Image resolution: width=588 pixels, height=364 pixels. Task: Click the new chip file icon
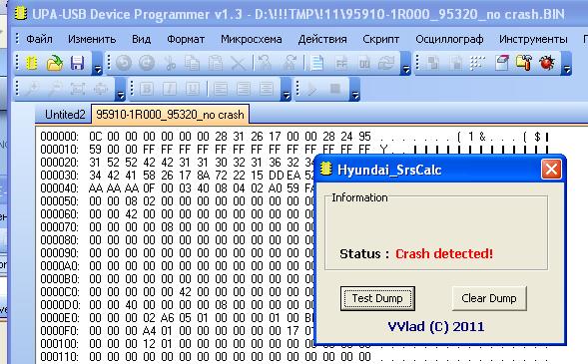pos(32,63)
